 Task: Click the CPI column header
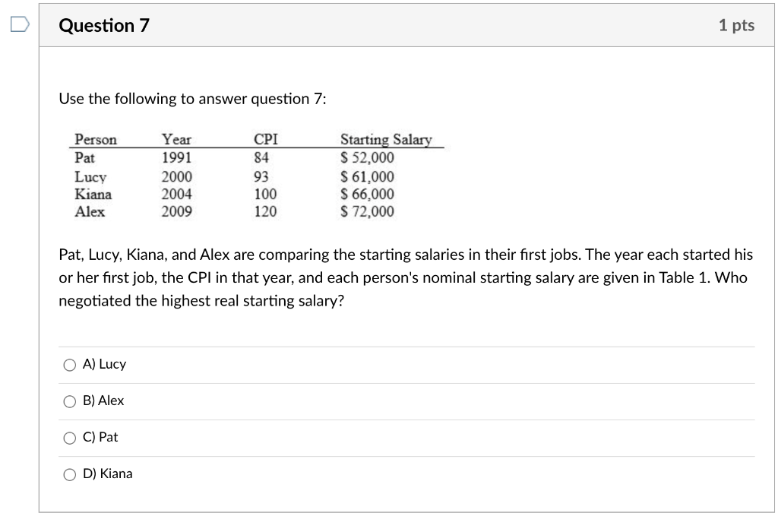[265, 139]
